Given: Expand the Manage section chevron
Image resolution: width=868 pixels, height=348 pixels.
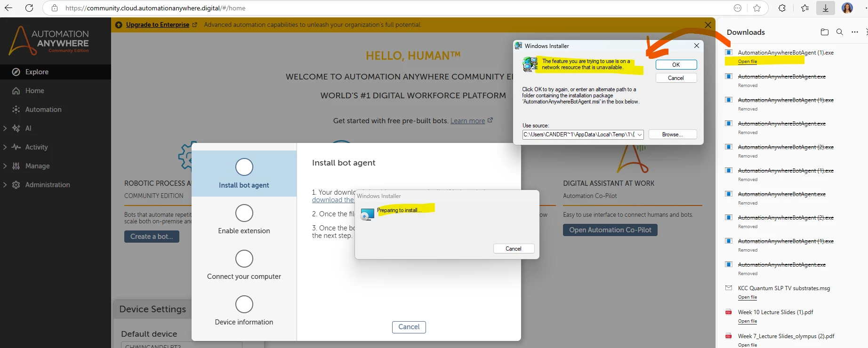Looking at the screenshot, I should (x=5, y=166).
